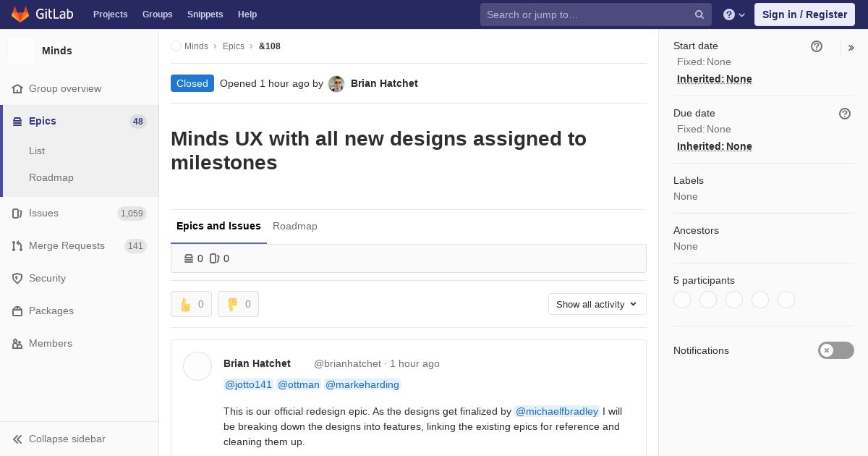Open Merge Requests in sidebar
This screenshot has width=868, height=456.
80,245
